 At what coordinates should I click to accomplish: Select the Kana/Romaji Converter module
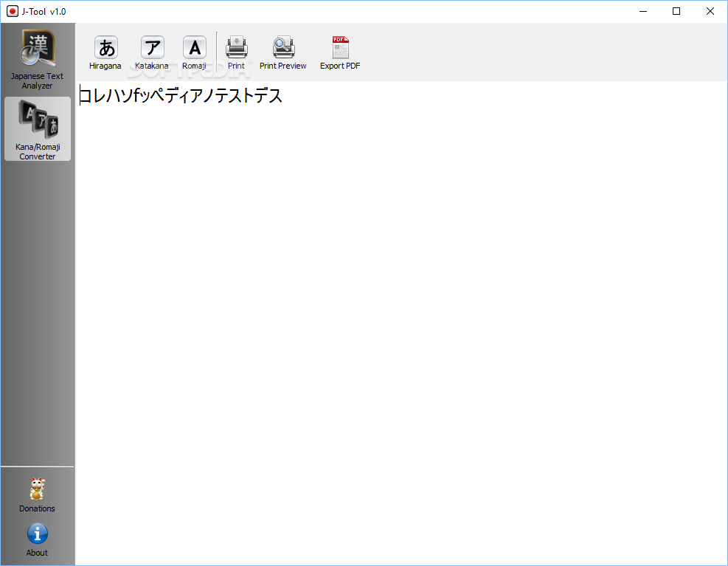pyautogui.click(x=38, y=128)
